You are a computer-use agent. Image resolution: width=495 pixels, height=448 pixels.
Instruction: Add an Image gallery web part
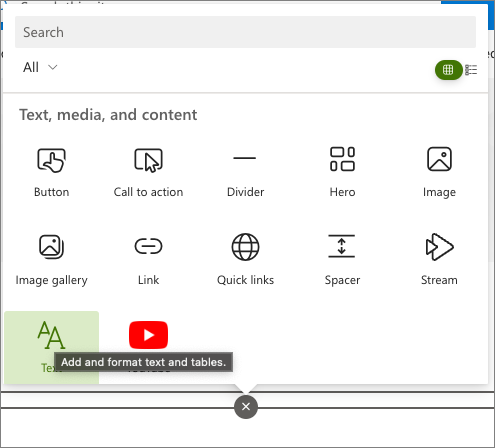click(x=51, y=260)
